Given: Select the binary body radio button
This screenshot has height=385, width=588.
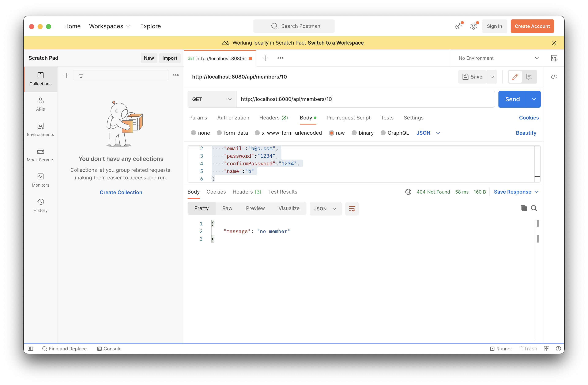Looking at the screenshot, I should click(354, 133).
